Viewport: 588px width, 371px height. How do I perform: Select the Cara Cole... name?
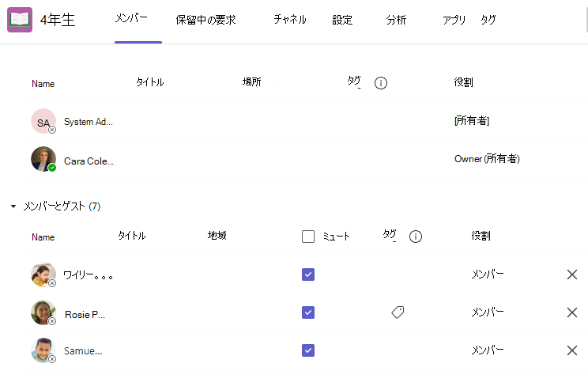[x=89, y=161]
